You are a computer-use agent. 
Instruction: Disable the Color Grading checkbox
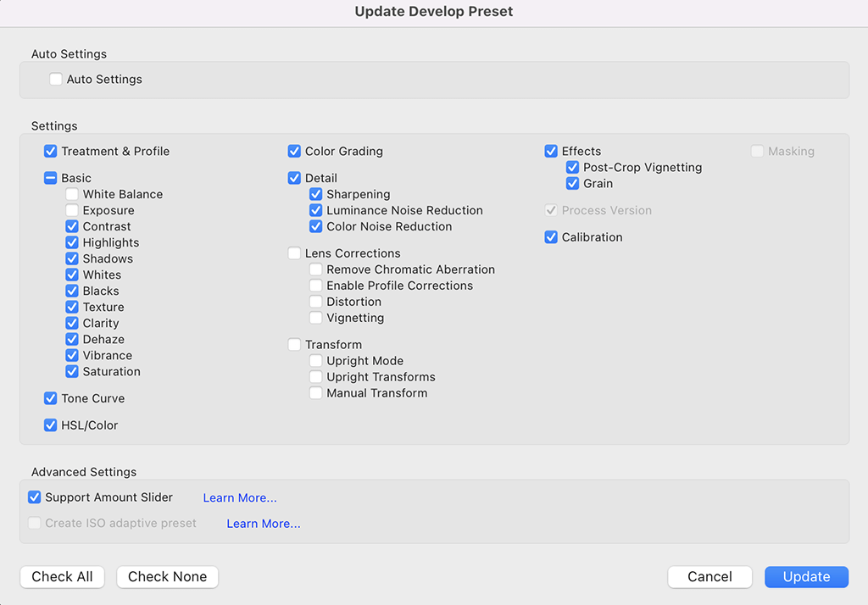293,151
